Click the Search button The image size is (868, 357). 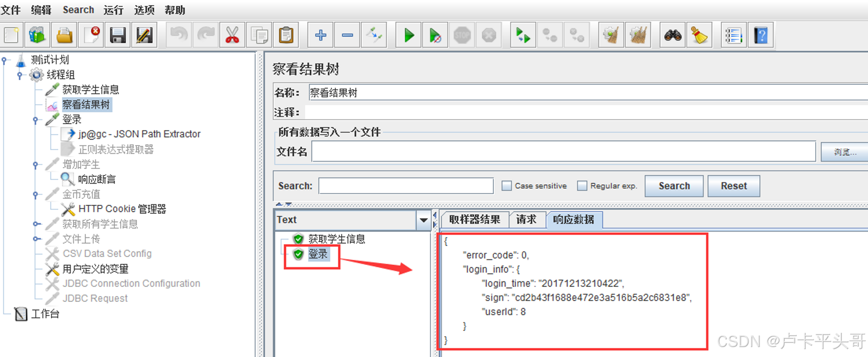click(x=674, y=186)
